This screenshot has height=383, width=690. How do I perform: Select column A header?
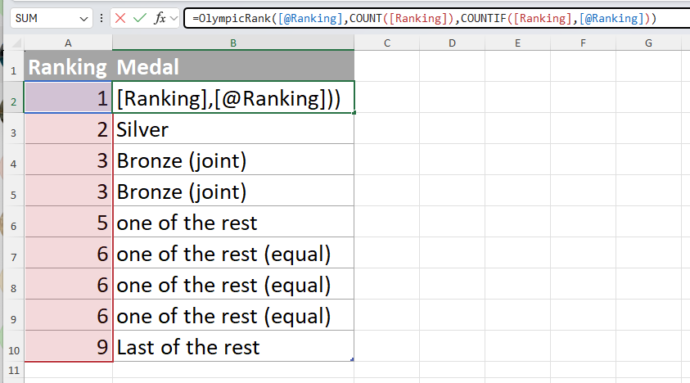pos(68,43)
